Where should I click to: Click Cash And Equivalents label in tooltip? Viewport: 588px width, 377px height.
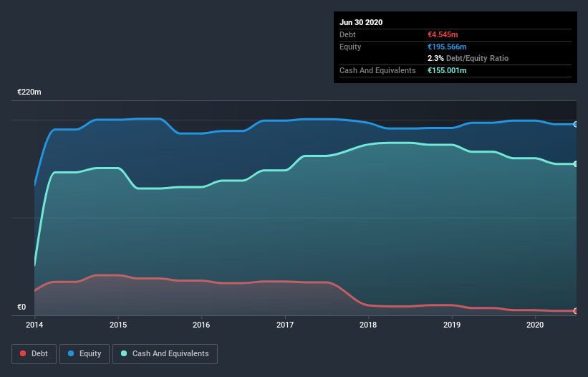tap(377, 70)
